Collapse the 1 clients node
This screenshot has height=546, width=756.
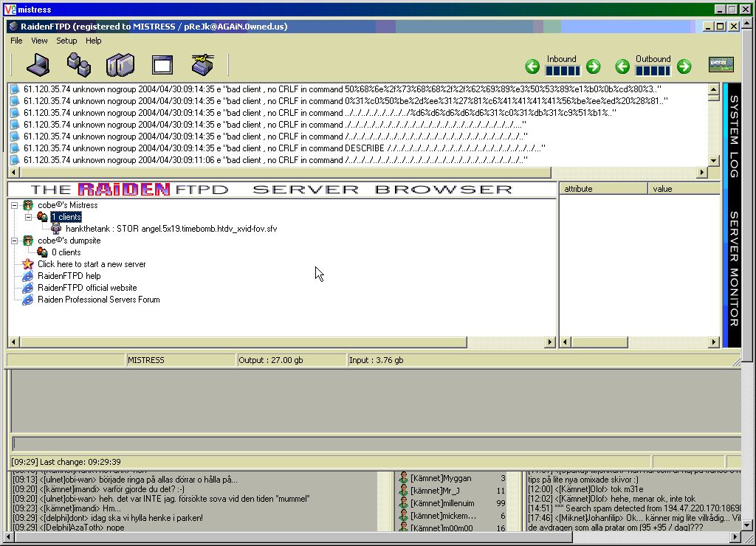tap(29, 218)
